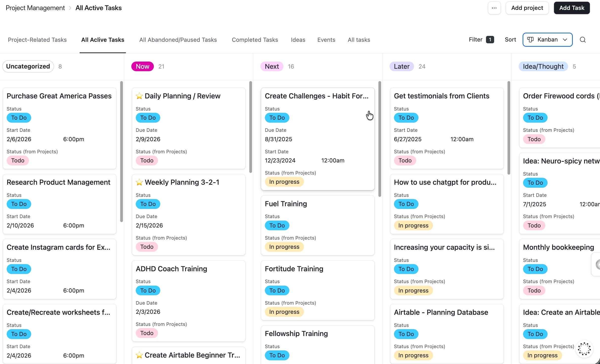Click the search magnifier icon
The width and height of the screenshot is (600, 364).
tap(583, 40)
